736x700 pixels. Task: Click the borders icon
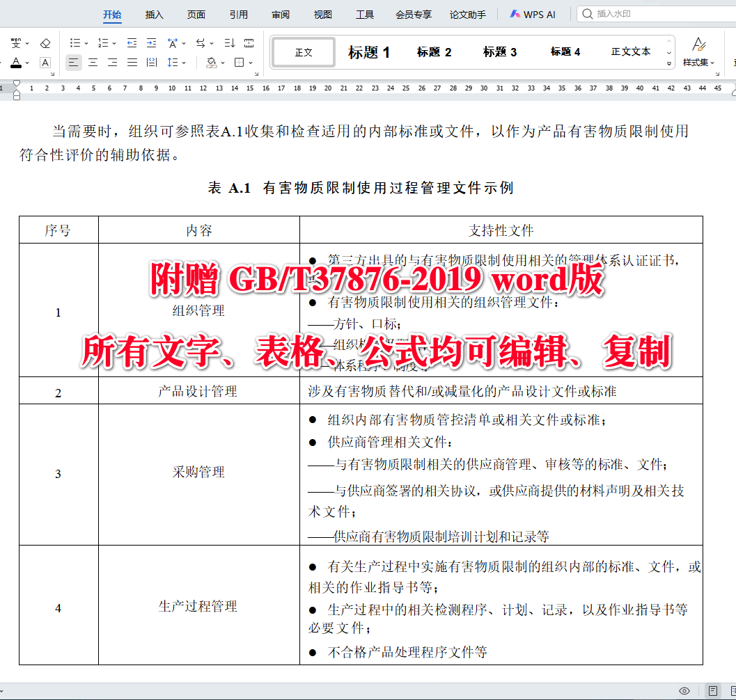coord(240,63)
